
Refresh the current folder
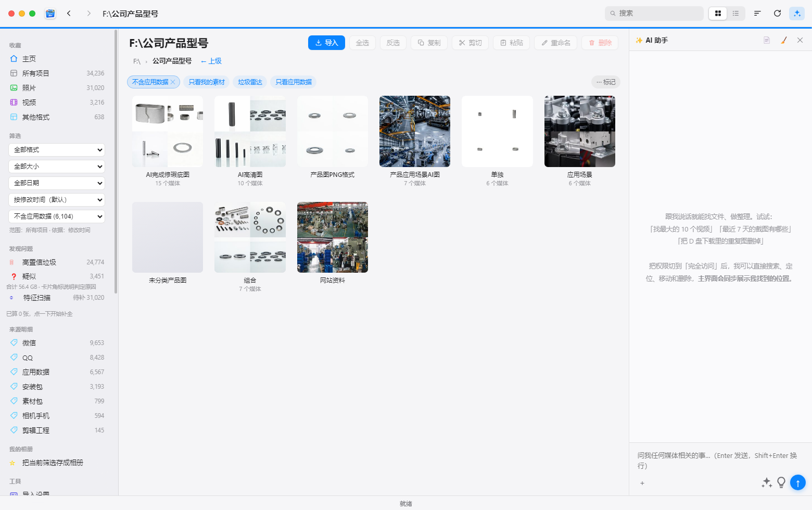coord(777,14)
